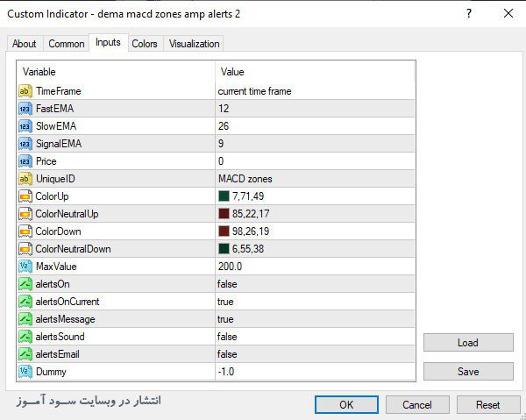Viewport: 526px width, 420px height.
Task: Click the color icon beside ColorNeutralDown
Action: click(25, 249)
